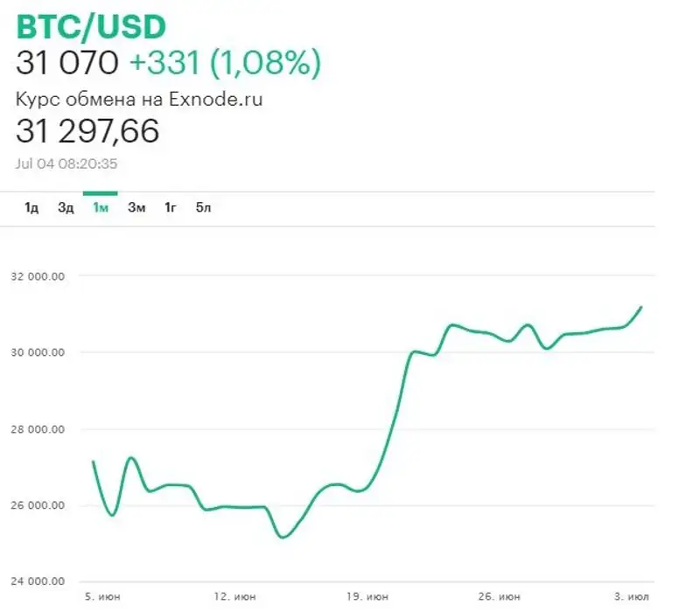Click the 5. июн date marker

tap(104, 596)
